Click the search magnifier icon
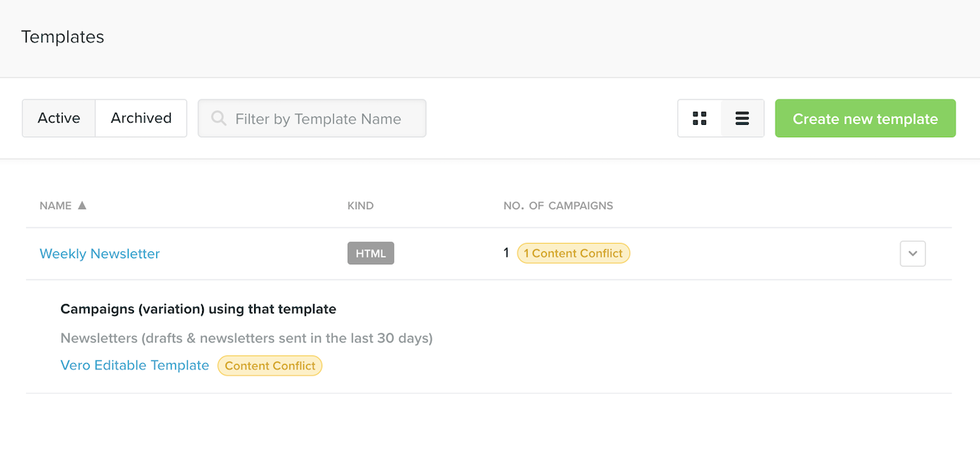Screen dimensions: 980x449 point(218,118)
